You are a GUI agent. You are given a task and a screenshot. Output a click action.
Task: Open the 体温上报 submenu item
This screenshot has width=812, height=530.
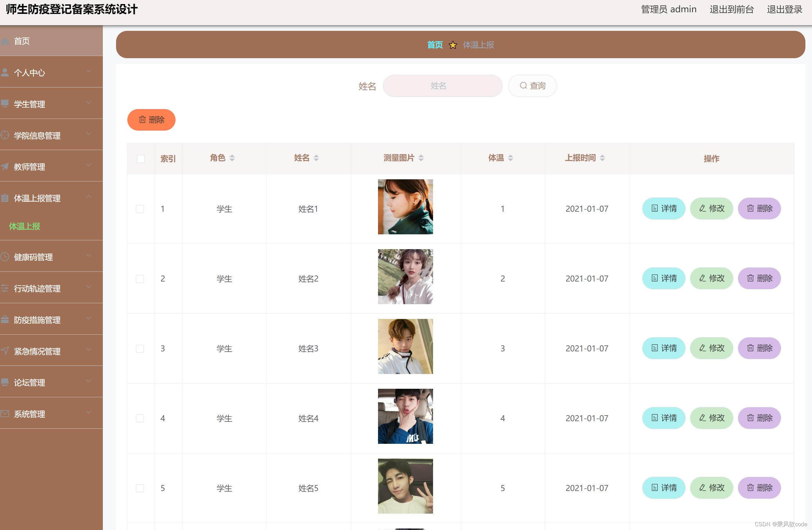tap(25, 226)
